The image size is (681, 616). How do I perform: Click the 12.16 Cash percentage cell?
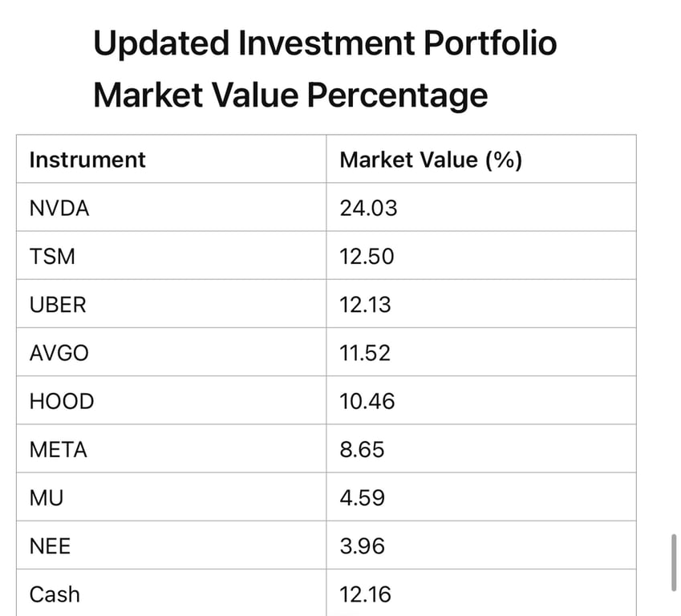pyautogui.click(x=366, y=594)
